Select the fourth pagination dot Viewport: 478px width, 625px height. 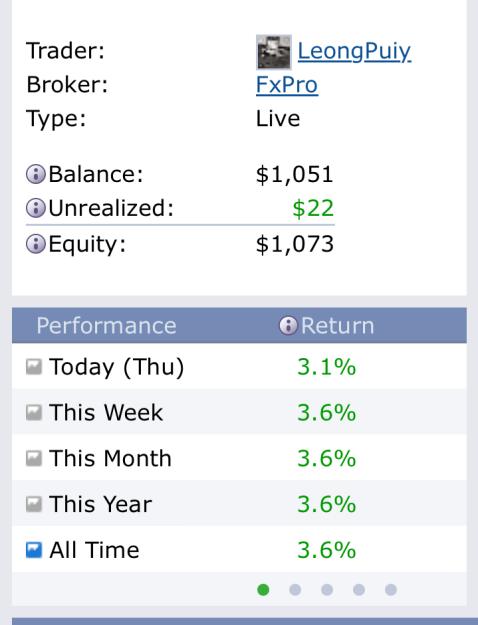[359, 590]
